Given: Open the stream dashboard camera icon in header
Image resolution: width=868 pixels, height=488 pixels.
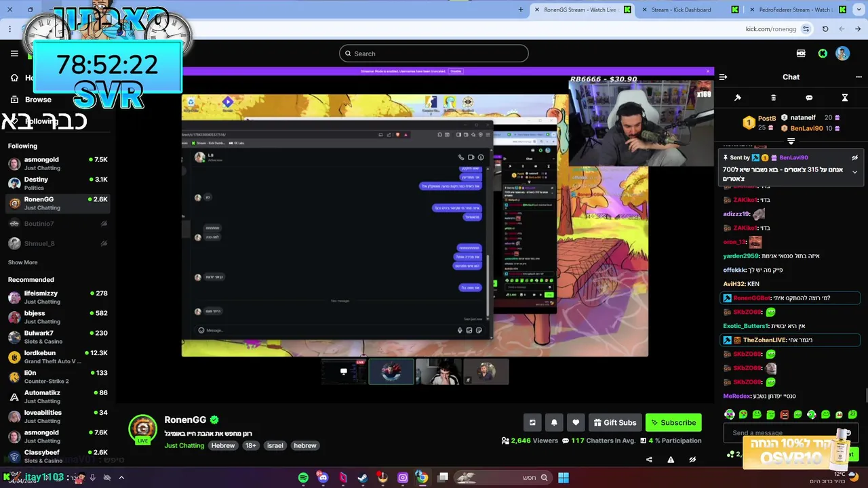Looking at the screenshot, I should coord(801,54).
